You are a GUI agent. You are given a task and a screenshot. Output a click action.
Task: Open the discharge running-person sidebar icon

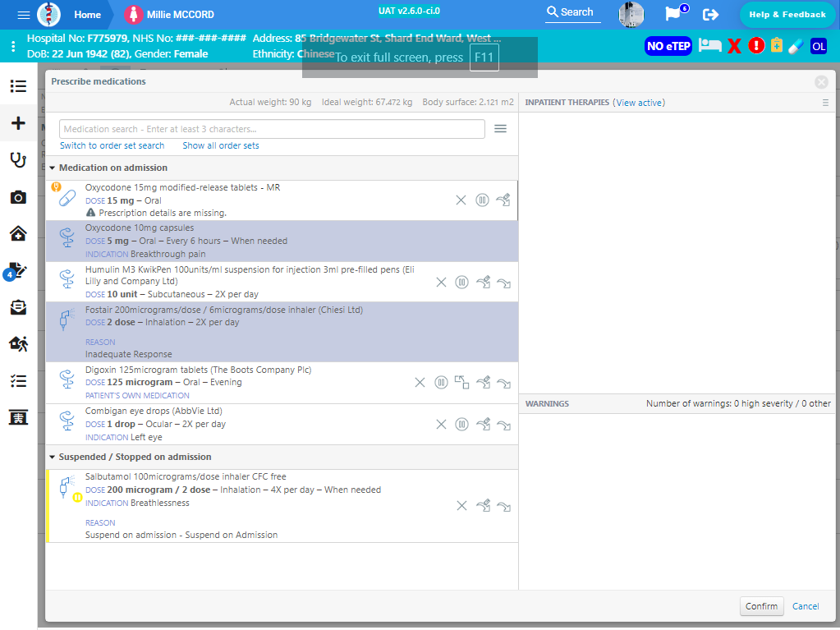point(18,344)
